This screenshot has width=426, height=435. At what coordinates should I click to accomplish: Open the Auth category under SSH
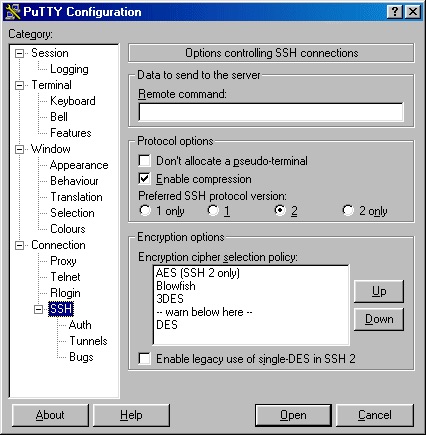tap(80, 325)
